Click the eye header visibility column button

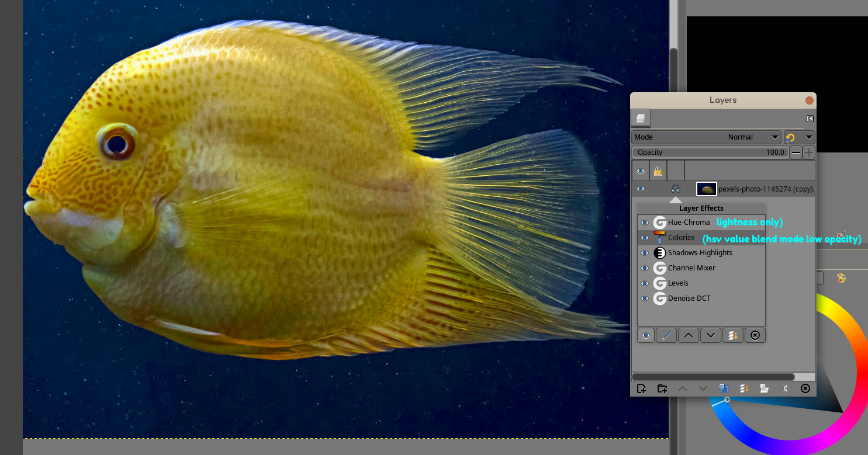(641, 171)
